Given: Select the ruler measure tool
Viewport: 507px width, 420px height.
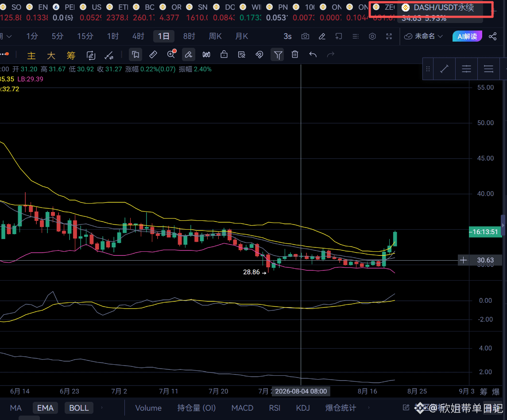Looking at the screenshot, I should click(x=153, y=54).
